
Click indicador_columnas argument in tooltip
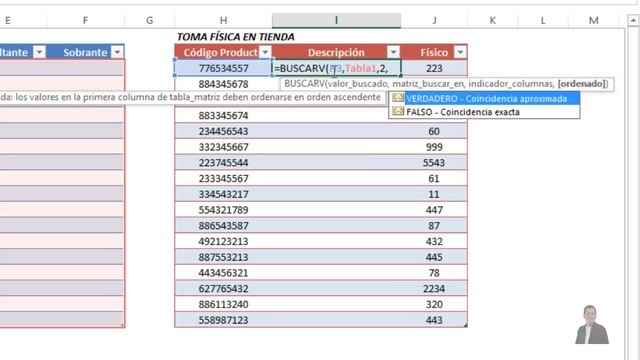pyautogui.click(x=511, y=84)
